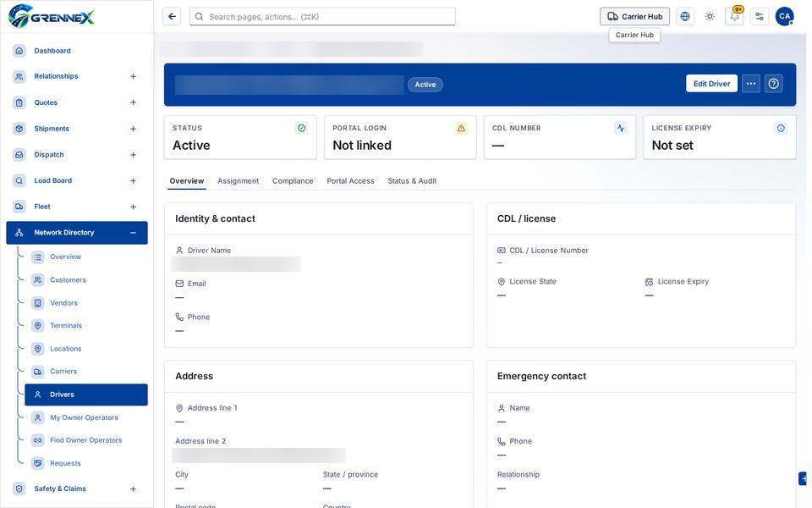Click the help question mark icon
The image size is (812, 508).
tap(774, 84)
